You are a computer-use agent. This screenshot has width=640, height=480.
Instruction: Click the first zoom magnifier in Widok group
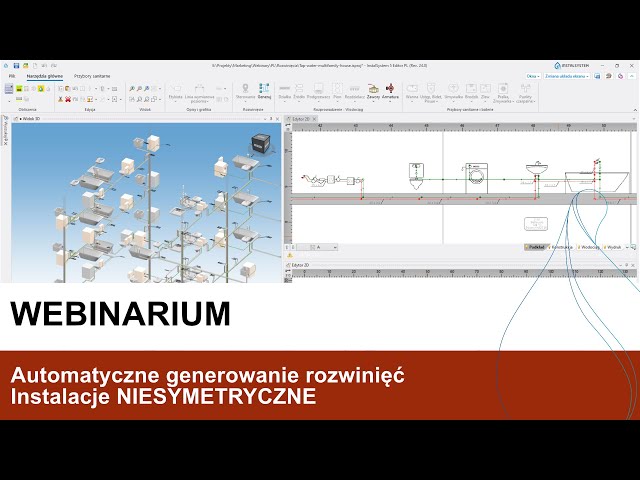tap(132, 89)
